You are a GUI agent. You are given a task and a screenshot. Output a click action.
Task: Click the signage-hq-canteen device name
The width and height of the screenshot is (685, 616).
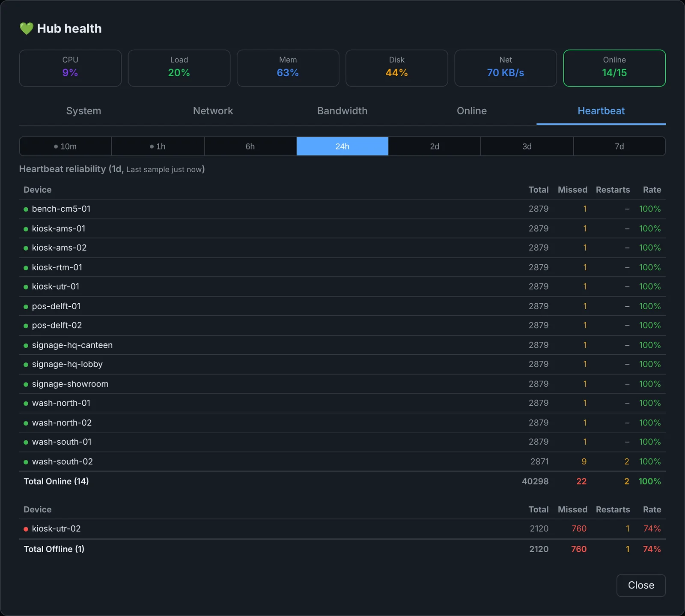click(x=72, y=345)
